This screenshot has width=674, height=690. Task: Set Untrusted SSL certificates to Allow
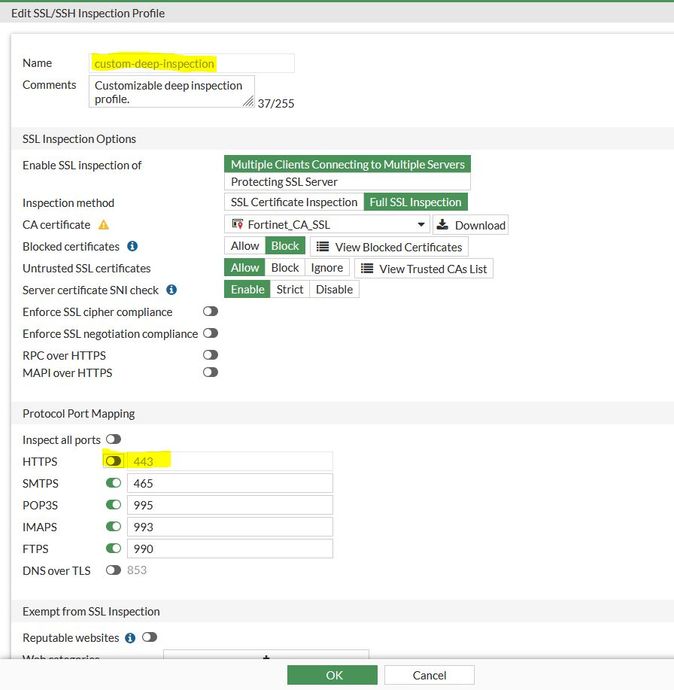pyautogui.click(x=245, y=268)
